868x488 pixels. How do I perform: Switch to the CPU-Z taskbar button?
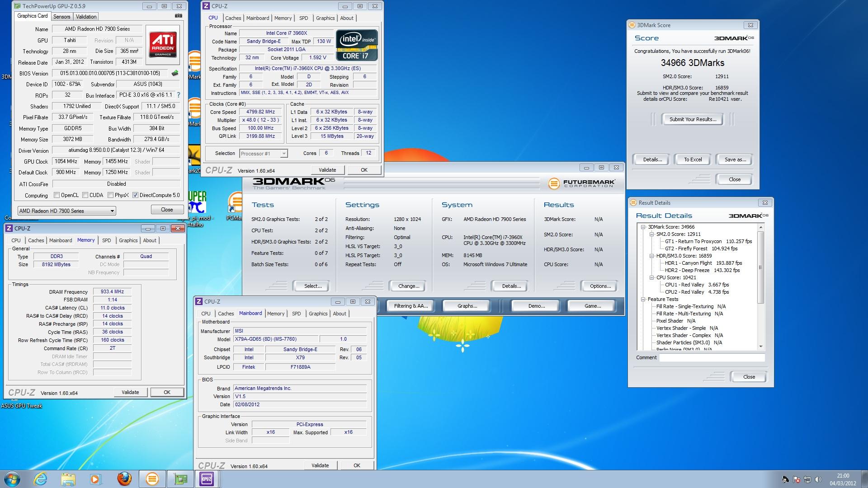click(207, 479)
